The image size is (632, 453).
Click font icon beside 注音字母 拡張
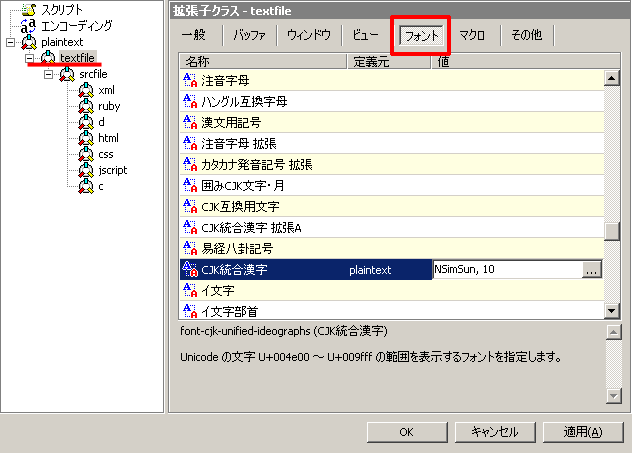[x=190, y=143]
